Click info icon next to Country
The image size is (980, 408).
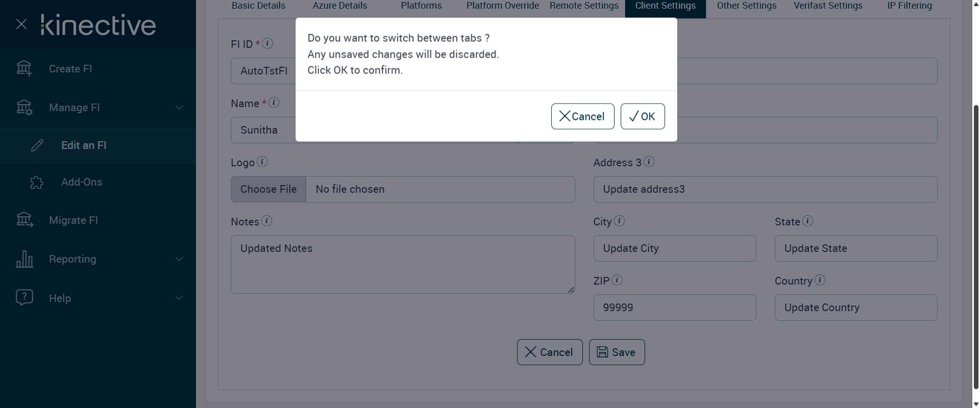(820, 280)
